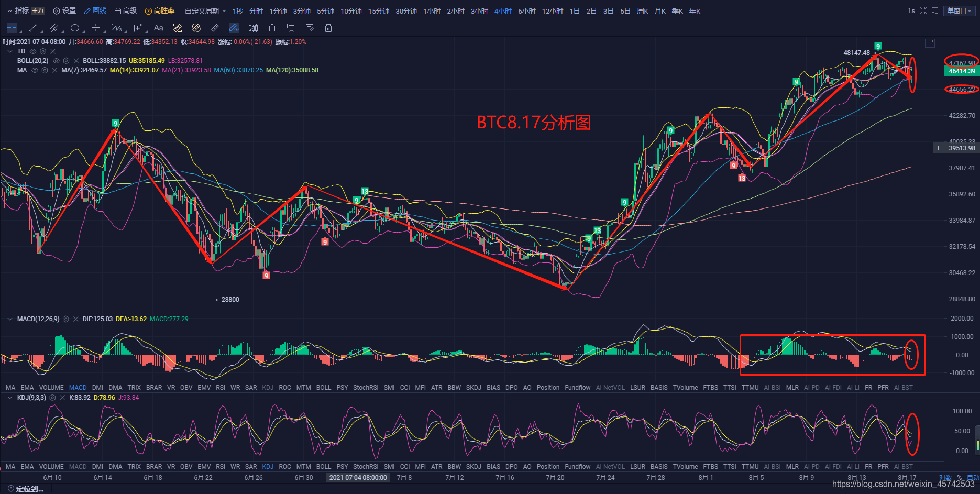Remove the TD indicator with X

[53, 51]
